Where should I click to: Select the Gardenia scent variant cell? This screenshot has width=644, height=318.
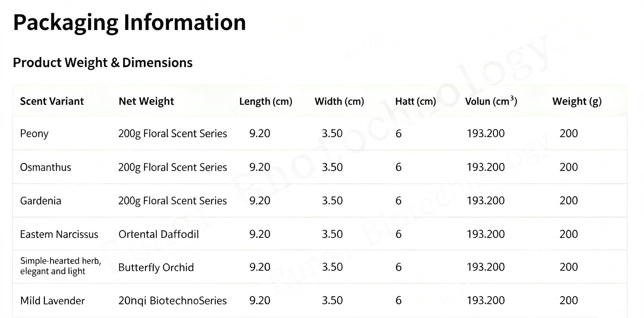point(40,201)
